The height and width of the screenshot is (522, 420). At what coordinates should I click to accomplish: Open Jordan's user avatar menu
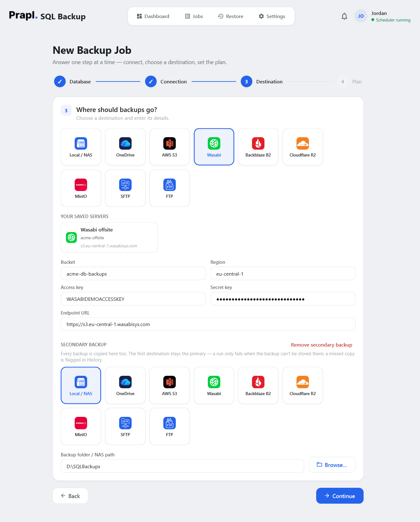point(361,16)
